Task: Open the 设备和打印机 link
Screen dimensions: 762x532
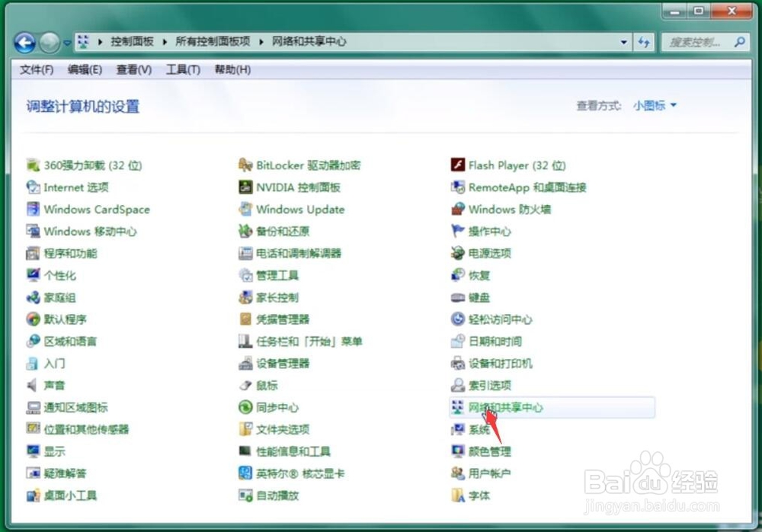Action: [x=501, y=364]
